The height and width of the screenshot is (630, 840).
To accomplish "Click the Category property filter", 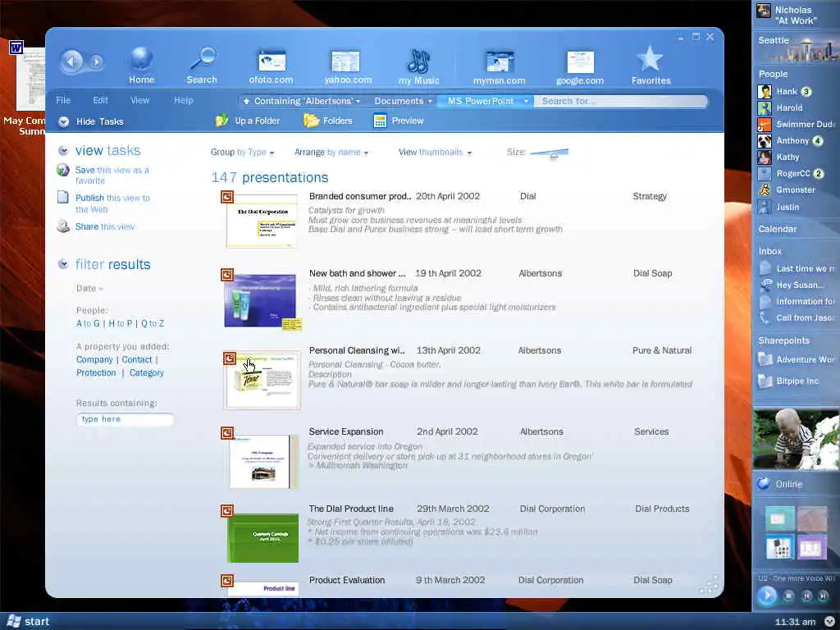I will (147, 373).
